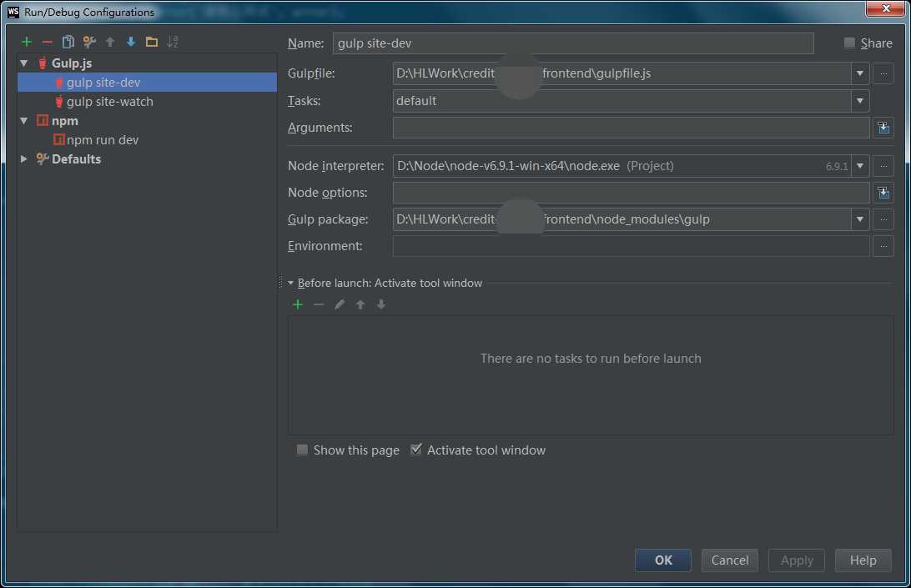This screenshot has height=588, width=911.
Task: Browse for Node interpreter
Action: click(x=883, y=166)
